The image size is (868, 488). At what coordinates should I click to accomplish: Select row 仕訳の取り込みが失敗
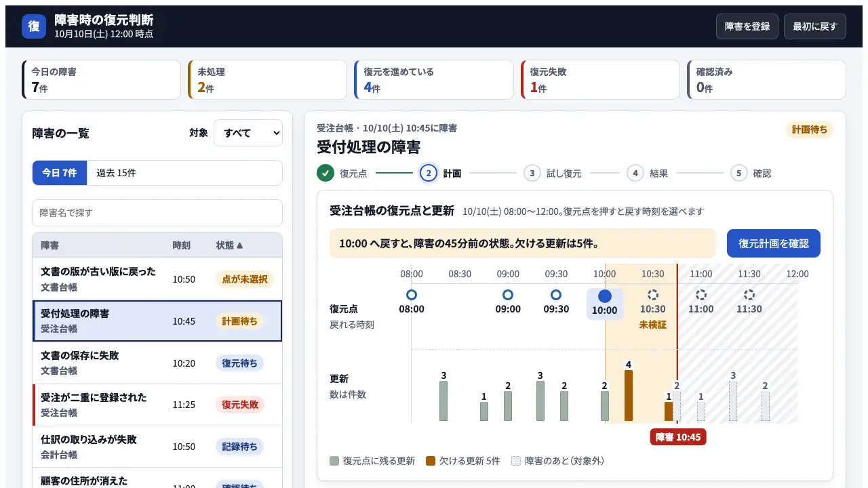point(157,447)
